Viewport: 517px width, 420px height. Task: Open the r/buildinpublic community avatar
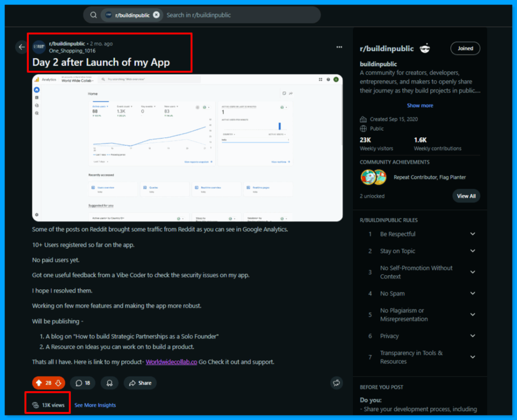(39, 47)
